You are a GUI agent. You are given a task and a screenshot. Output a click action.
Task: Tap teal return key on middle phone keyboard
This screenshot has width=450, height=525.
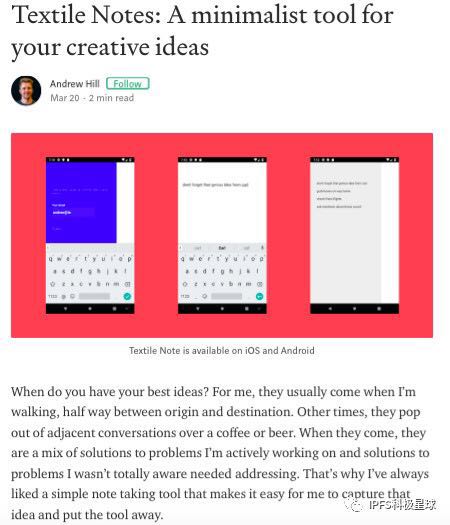point(259,296)
